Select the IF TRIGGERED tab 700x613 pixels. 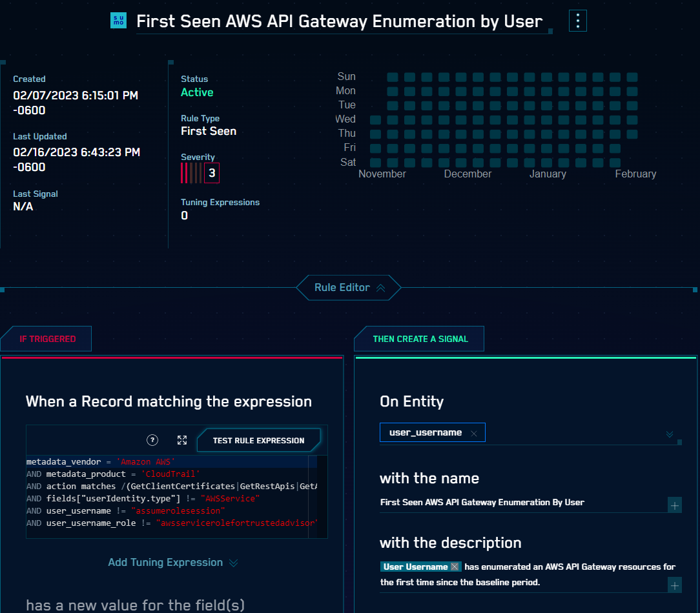pyautogui.click(x=47, y=339)
